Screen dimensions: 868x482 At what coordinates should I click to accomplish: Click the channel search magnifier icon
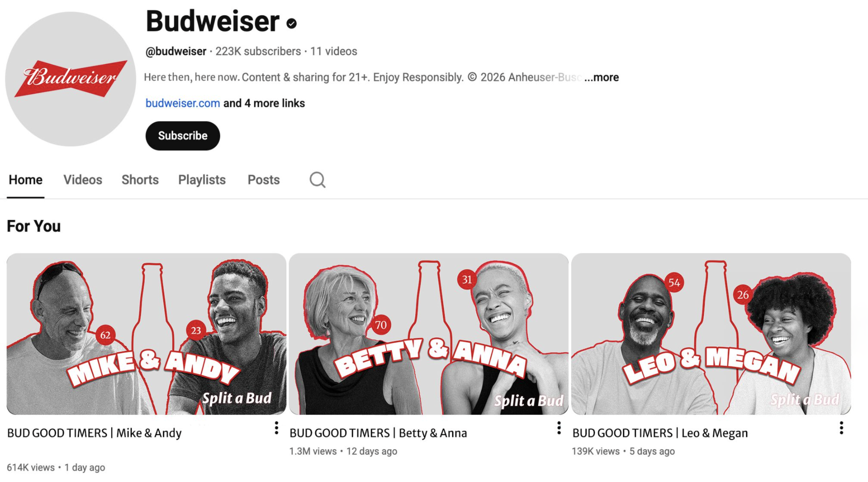click(x=317, y=180)
